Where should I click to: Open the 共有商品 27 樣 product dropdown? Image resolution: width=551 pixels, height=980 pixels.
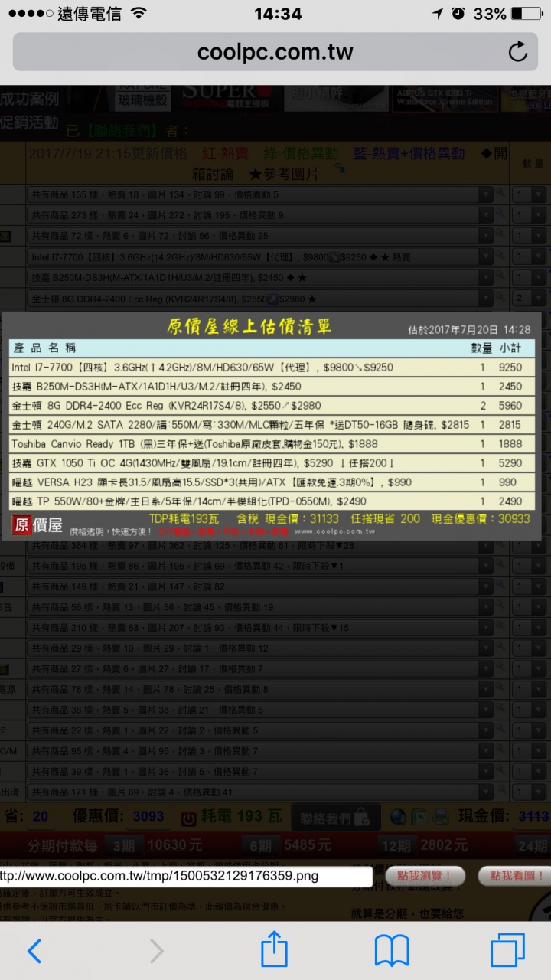[260, 668]
